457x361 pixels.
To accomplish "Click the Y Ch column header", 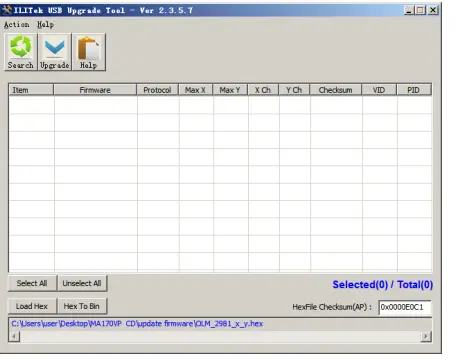I will click(x=294, y=90).
